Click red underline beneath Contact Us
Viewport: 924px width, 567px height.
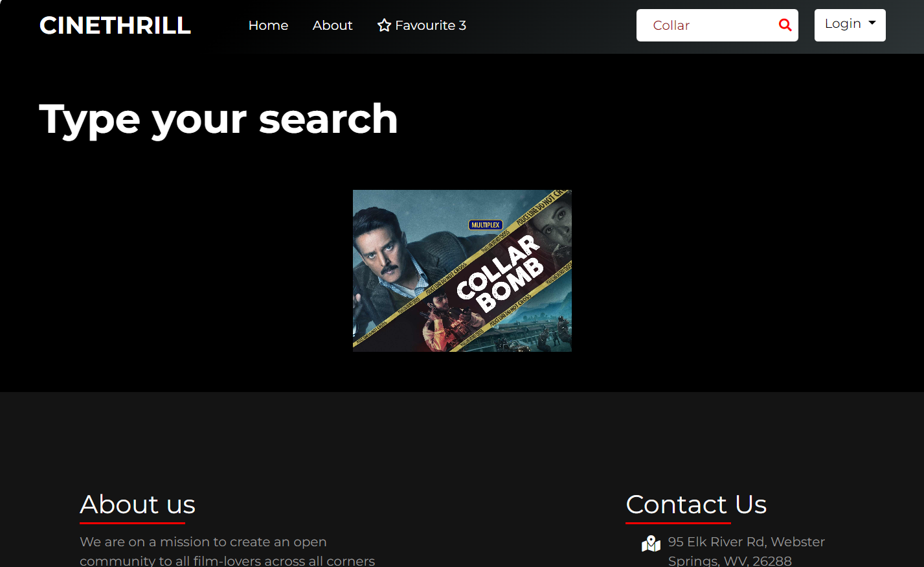678,523
